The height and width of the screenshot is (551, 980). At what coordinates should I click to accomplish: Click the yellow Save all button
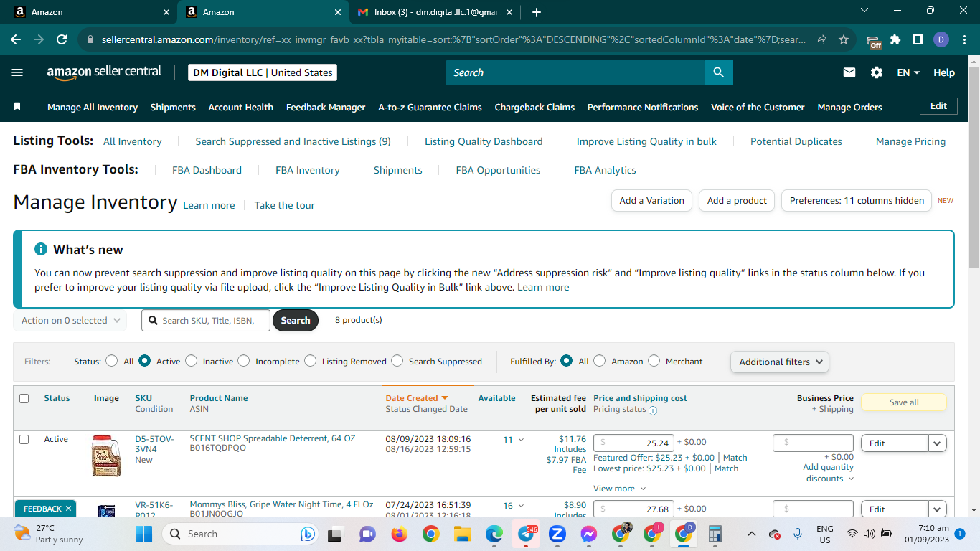coord(904,402)
